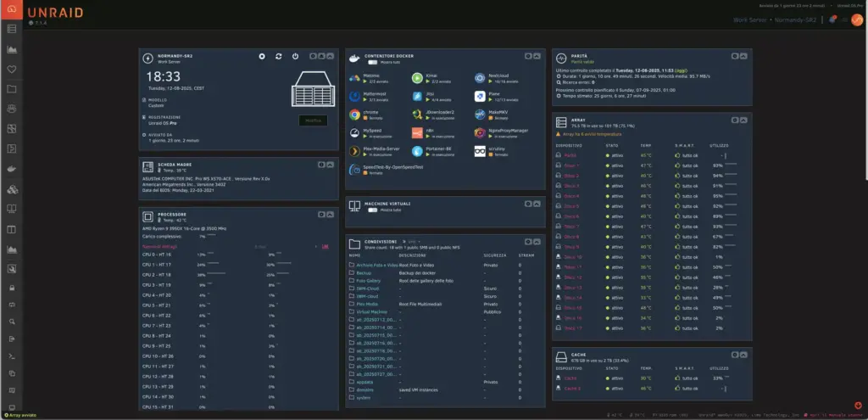Image resolution: width=868 pixels, height=420 pixels.
Task: Open the Docker whale icon in left sidebar
Action: tap(12, 168)
